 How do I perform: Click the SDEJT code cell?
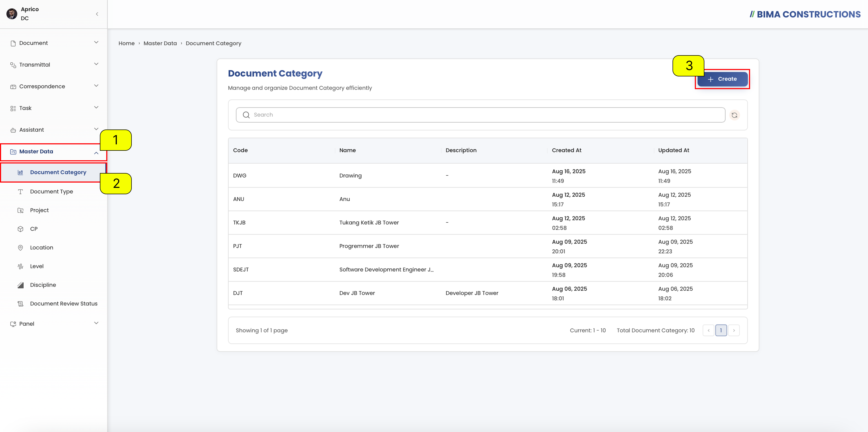coord(241,270)
